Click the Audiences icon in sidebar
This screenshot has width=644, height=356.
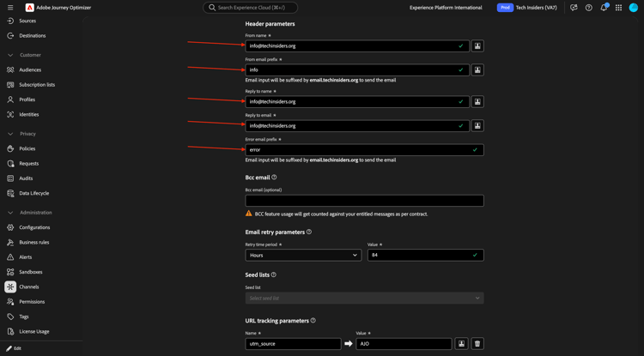10,69
